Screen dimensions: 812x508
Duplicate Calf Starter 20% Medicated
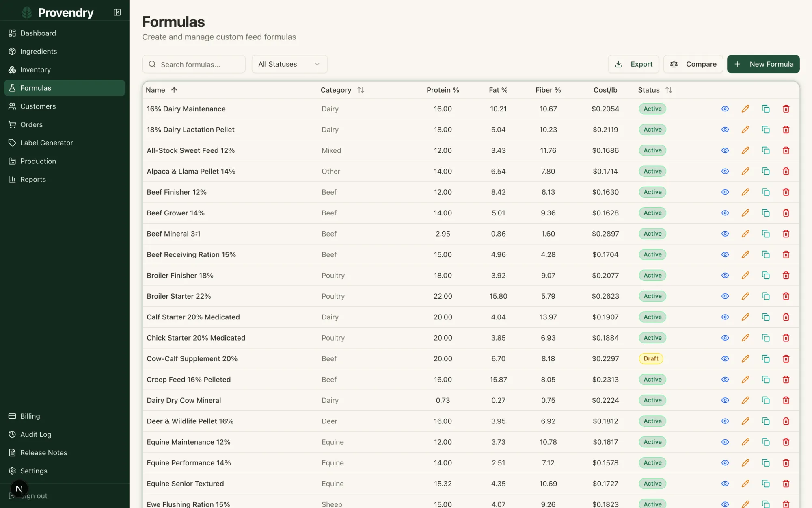coord(766,317)
